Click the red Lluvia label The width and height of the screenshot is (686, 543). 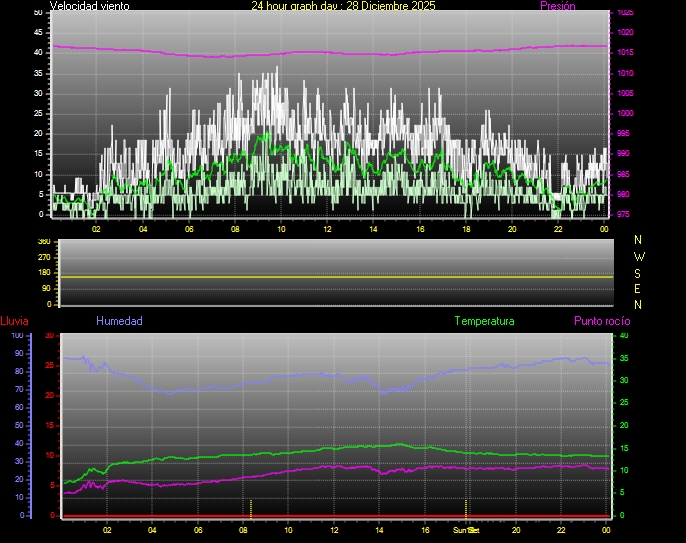tap(14, 321)
